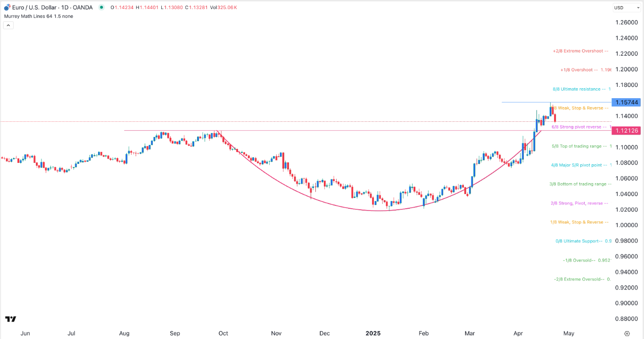This screenshot has width=644, height=339.
Task: Click the +1/8 Overshoot label
Action: coord(586,70)
